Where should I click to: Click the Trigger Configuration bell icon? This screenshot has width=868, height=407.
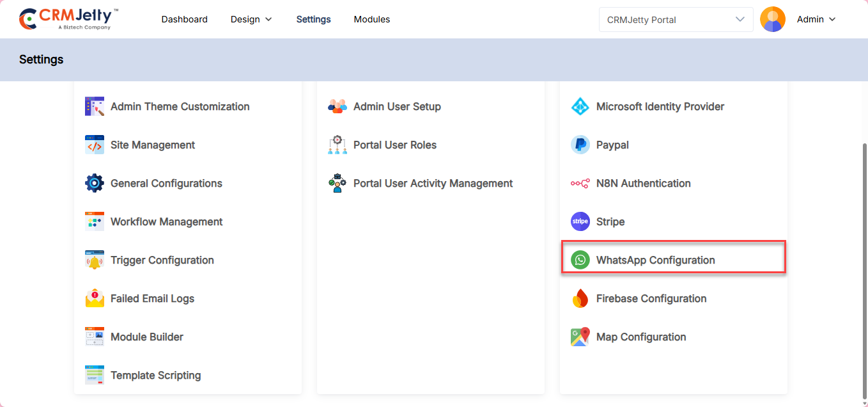[x=95, y=260]
